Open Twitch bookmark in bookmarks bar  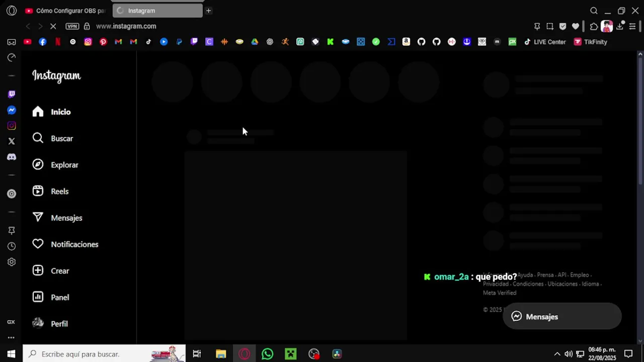pos(194,42)
